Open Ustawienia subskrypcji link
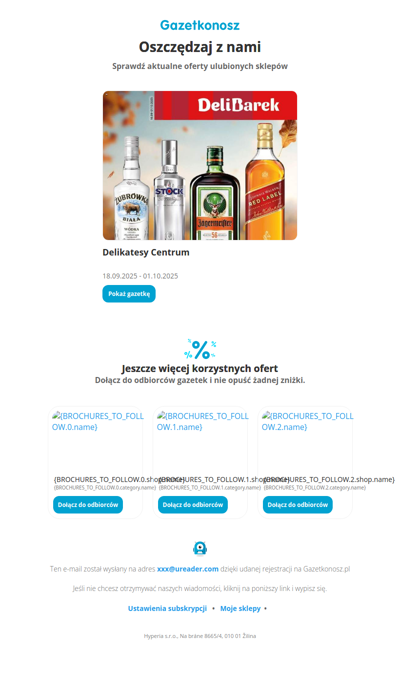 (x=167, y=608)
